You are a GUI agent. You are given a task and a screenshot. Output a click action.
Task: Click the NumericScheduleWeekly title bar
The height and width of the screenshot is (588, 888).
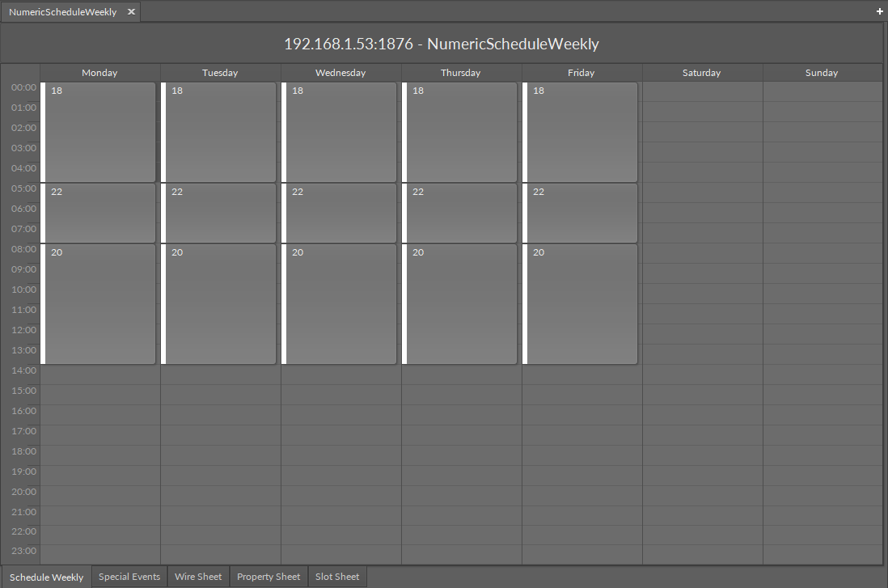441,43
